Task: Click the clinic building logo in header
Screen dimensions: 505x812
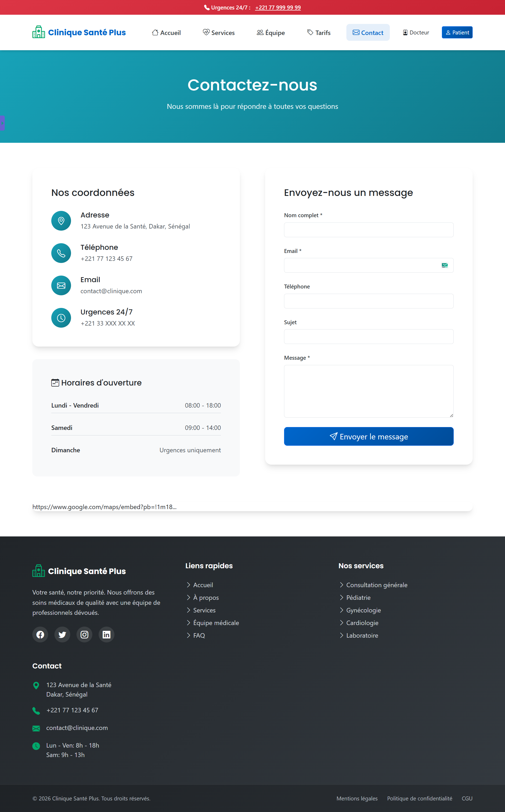Action: 38,32
